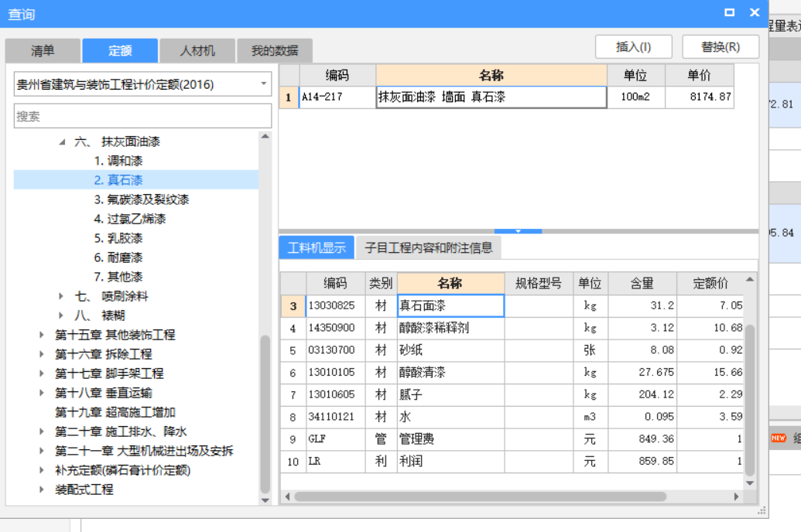Click the upper table 编码 column header
This screenshot has height=532, width=801.
point(337,76)
